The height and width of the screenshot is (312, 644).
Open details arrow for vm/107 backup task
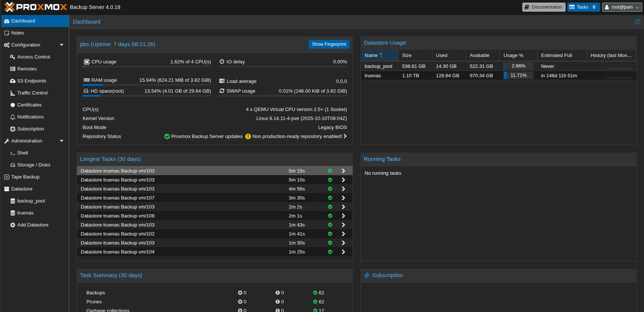point(343,198)
